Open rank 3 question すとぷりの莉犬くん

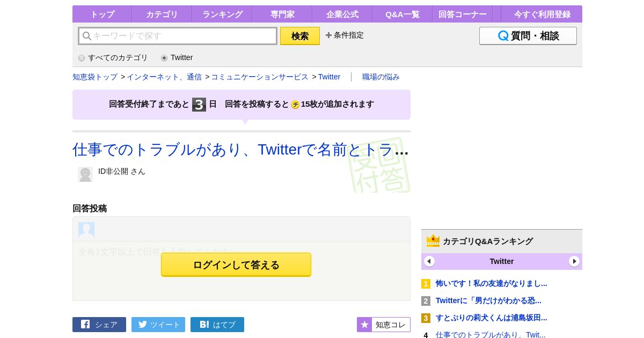point(491,318)
